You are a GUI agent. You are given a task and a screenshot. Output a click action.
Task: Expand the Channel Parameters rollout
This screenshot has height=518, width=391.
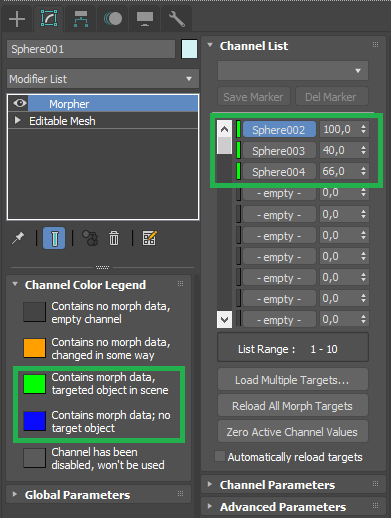point(210,484)
